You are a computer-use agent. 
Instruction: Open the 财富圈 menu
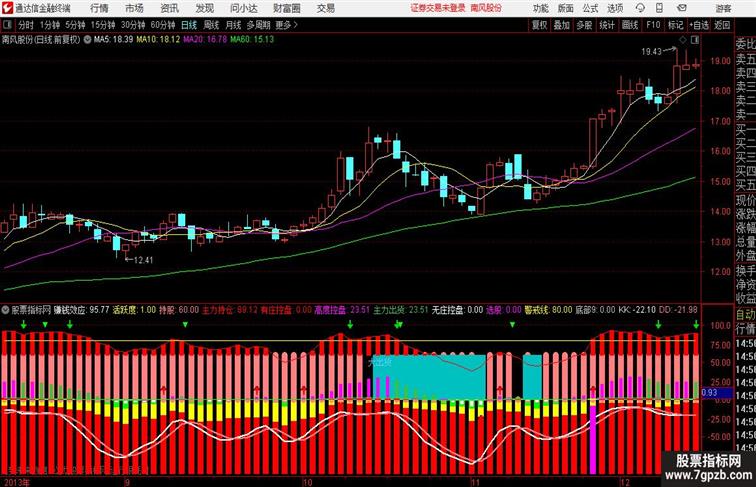287,8
